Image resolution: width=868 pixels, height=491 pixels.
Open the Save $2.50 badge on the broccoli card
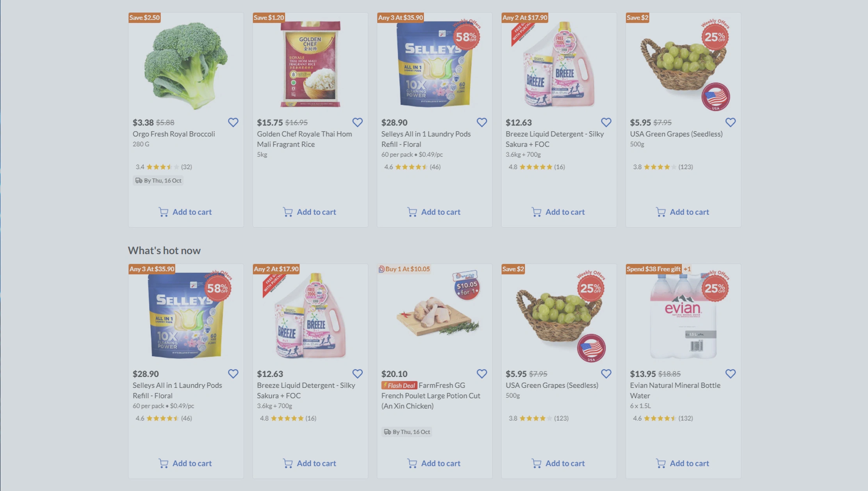[145, 17]
